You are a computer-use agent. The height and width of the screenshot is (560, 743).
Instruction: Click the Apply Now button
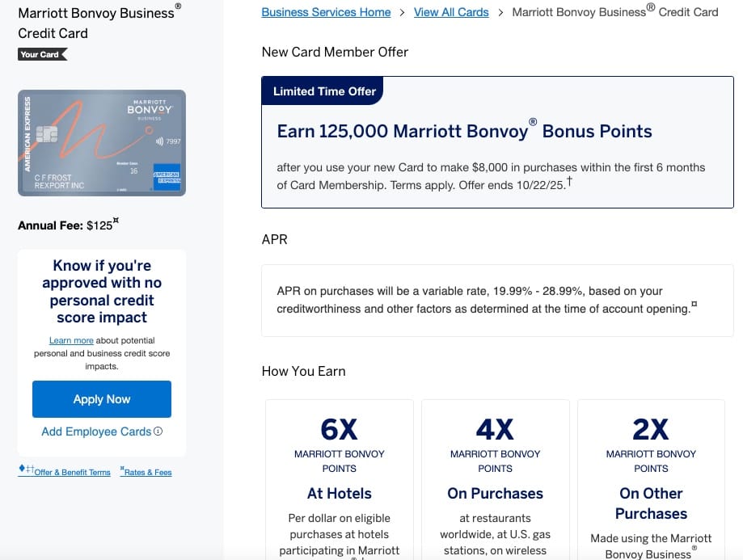102,399
